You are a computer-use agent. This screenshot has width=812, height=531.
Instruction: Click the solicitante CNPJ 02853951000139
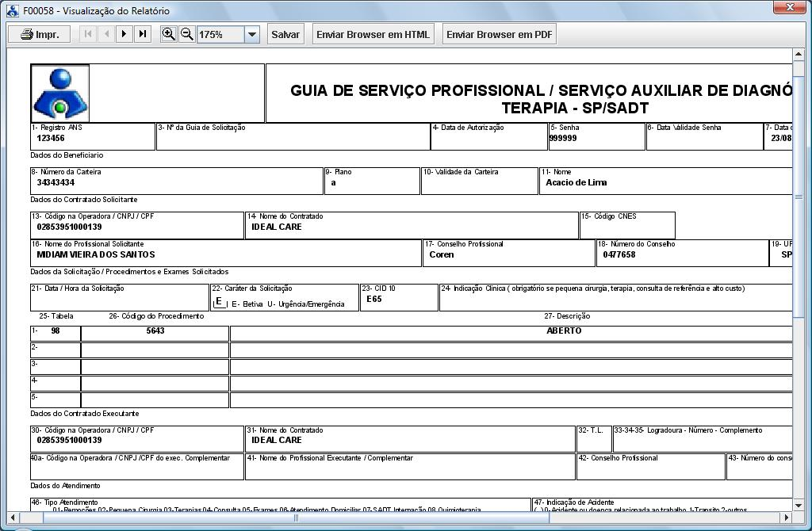pyautogui.click(x=70, y=227)
